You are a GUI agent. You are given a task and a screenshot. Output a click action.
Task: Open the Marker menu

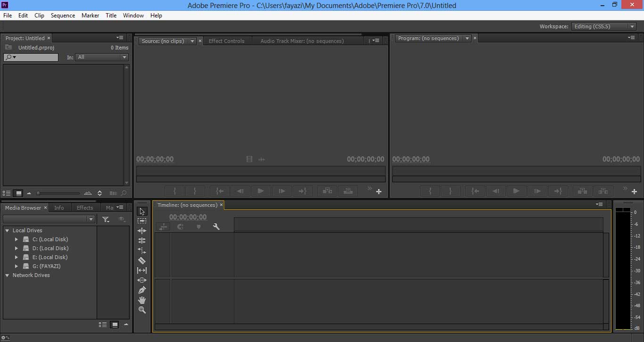point(90,16)
